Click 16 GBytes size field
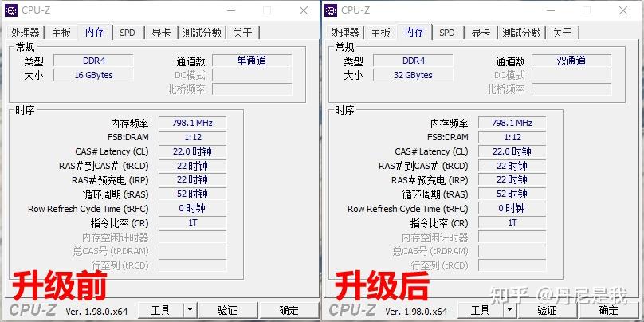Image resolution: width=644 pixels, height=322 pixels. 93,75
